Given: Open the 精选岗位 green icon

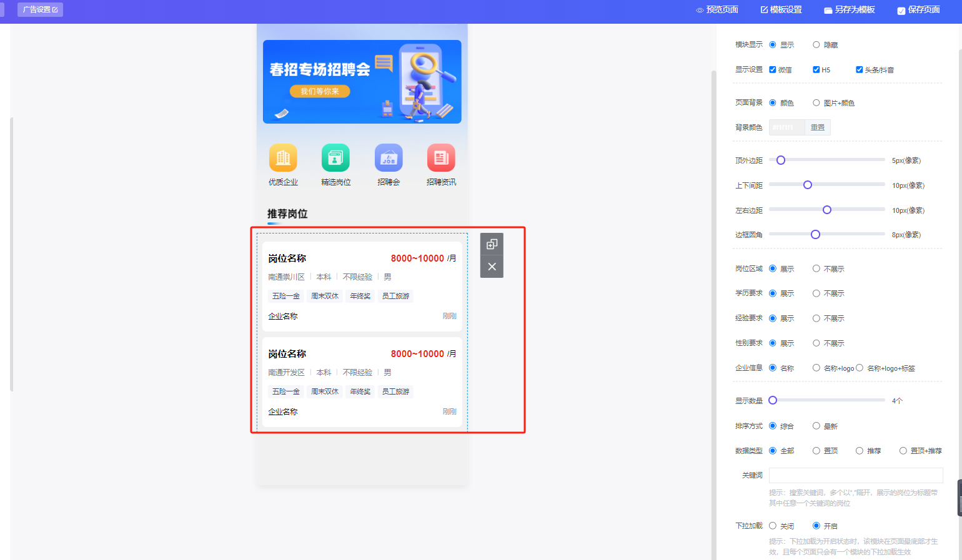Looking at the screenshot, I should coord(335,158).
